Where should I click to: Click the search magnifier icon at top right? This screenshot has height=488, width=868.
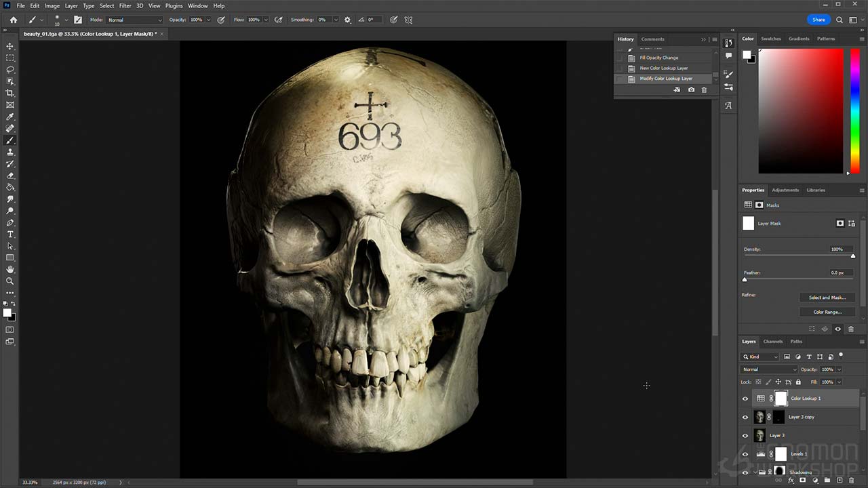click(840, 20)
